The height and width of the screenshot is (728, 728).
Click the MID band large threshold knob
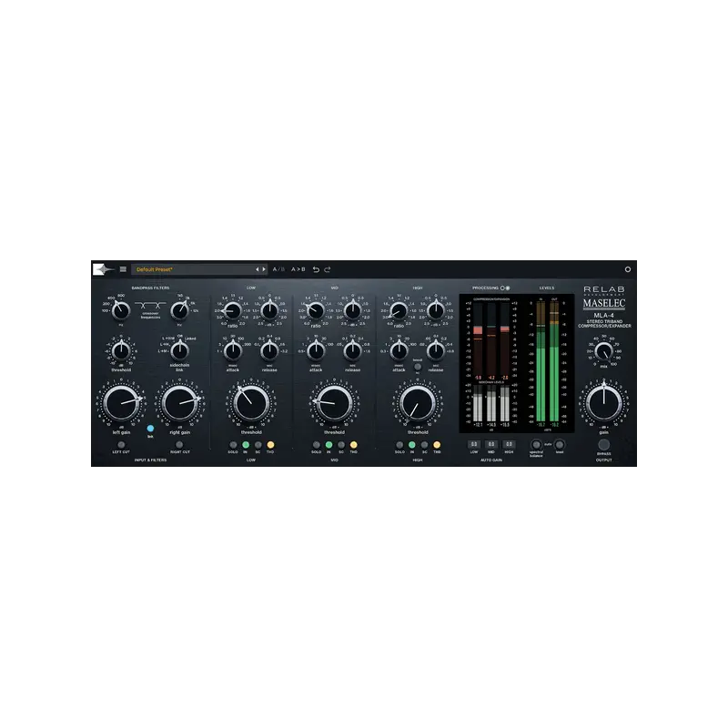(334, 403)
